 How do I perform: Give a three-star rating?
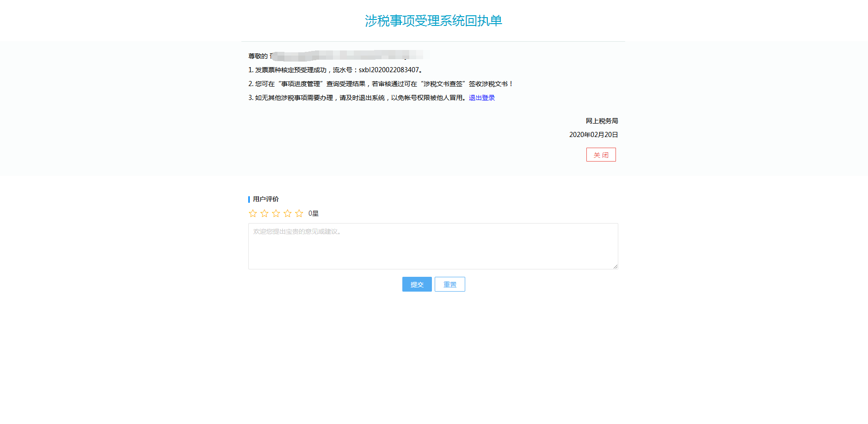[x=276, y=213]
